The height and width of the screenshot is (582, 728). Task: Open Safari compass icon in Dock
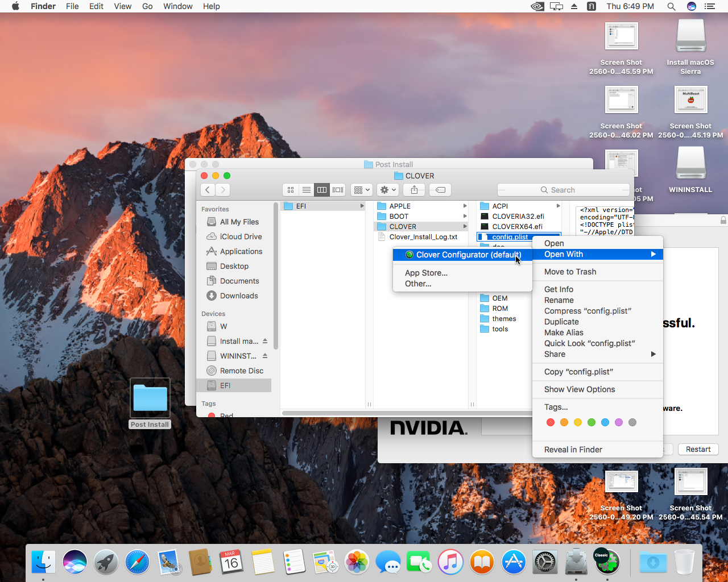coord(137,562)
